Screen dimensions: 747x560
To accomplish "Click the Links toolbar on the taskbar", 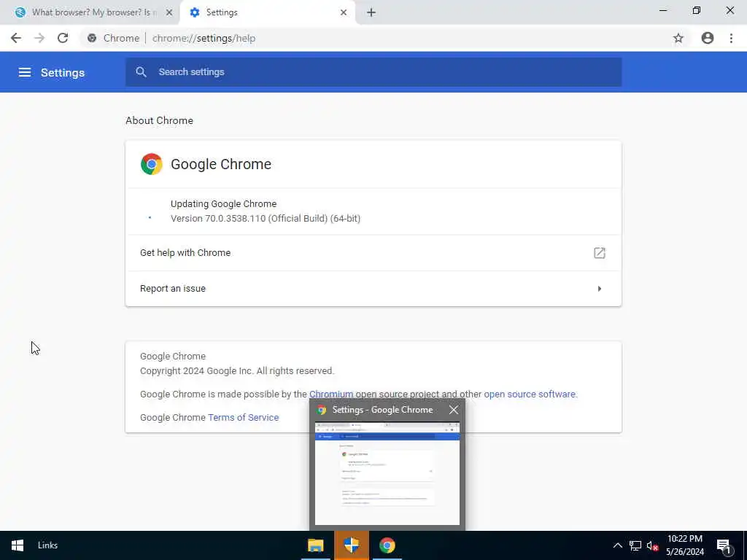I will 47,545.
